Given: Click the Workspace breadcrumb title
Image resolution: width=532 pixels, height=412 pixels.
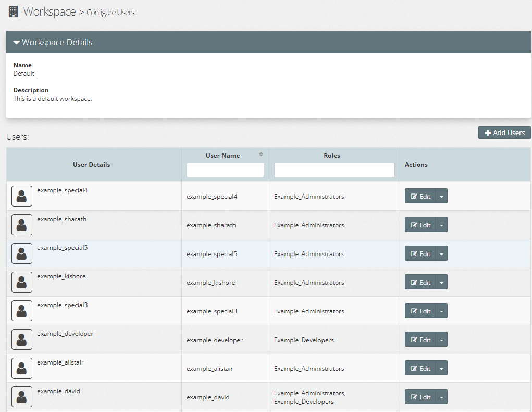Looking at the screenshot, I should point(50,11).
